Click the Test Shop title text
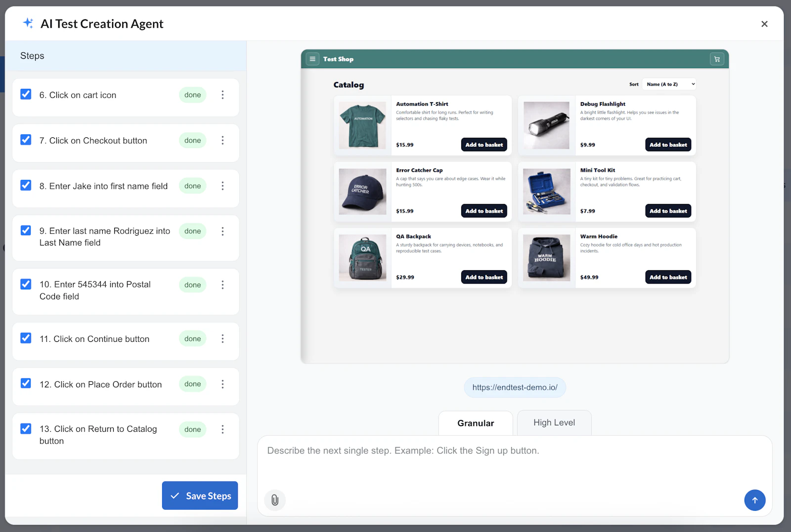 pos(338,59)
